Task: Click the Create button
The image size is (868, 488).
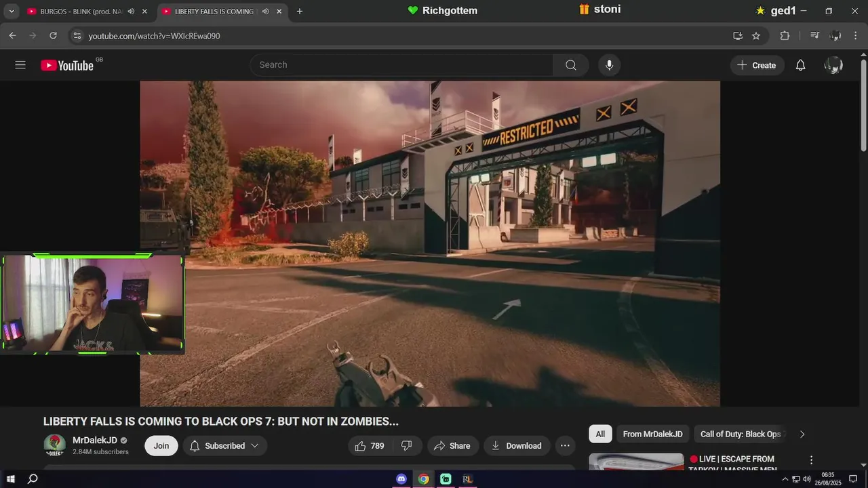Action: (757, 65)
